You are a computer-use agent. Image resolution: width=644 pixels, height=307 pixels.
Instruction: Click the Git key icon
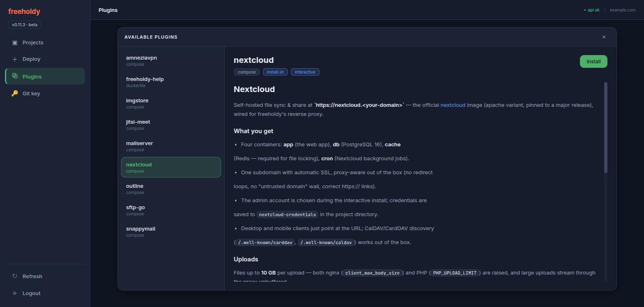(x=15, y=94)
